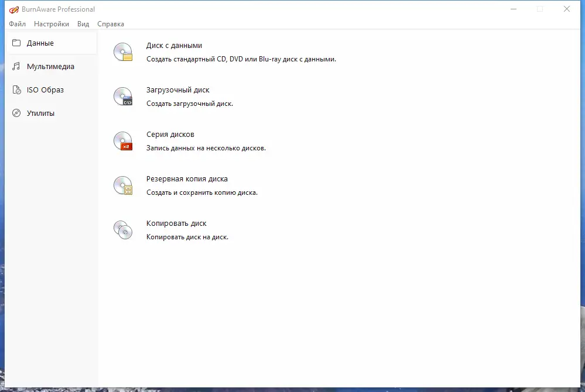Select the bootable disc icon for Загрузочный диск
Image resolution: width=585 pixels, height=392 pixels.
122,96
